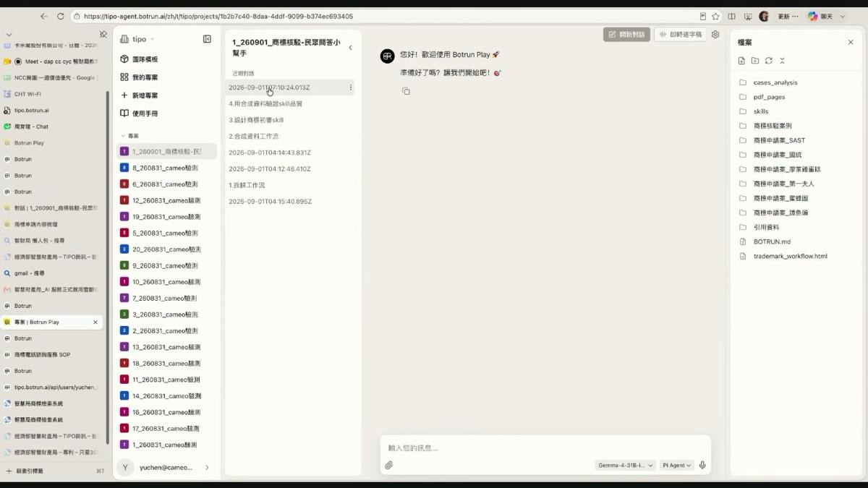Expand the browser tab list chevron
This screenshot has width=868, height=488.
(9, 34)
